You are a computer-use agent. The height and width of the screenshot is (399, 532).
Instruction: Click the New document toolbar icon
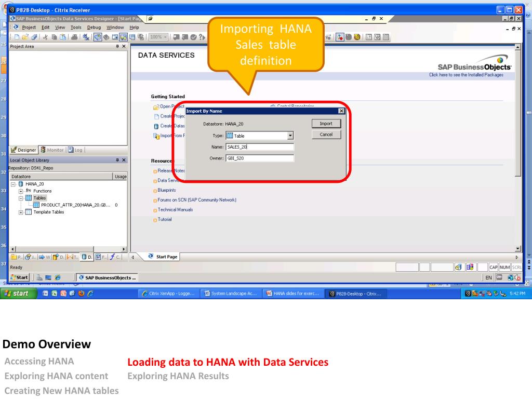(17, 37)
